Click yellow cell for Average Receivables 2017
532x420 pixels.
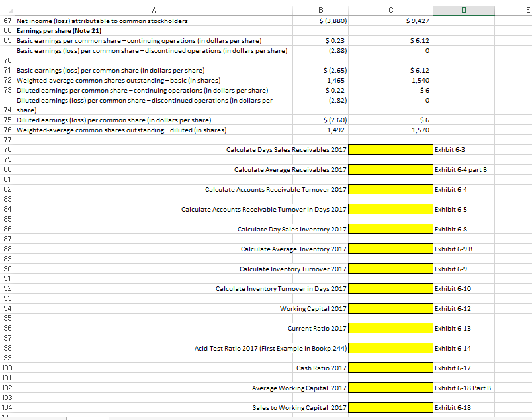pos(390,169)
